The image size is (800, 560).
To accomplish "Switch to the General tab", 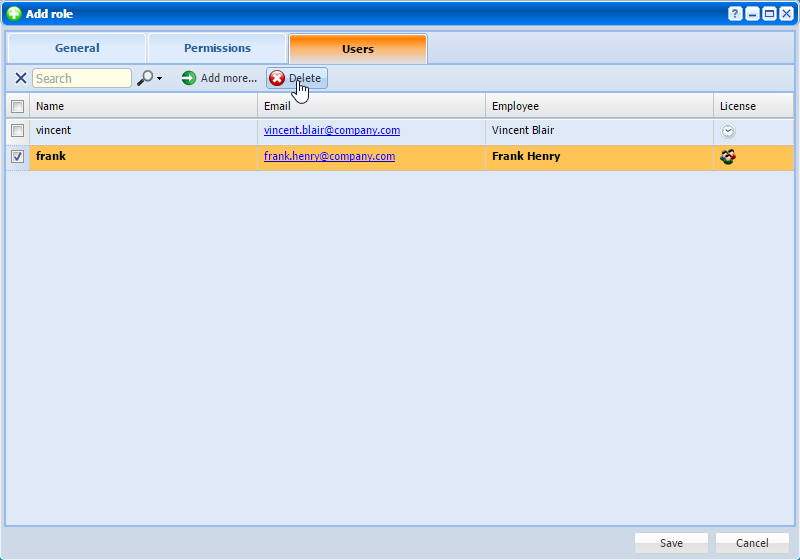I will point(77,49).
